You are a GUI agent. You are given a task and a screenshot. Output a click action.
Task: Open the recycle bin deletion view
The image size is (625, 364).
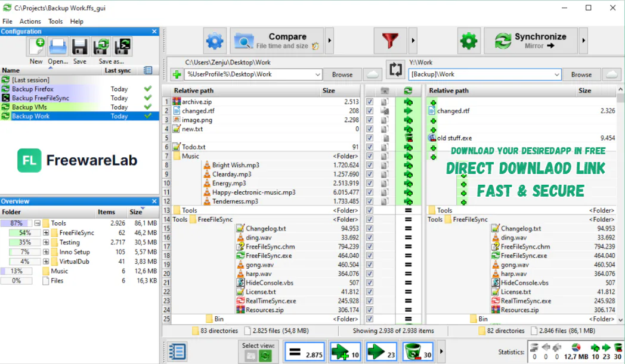[417, 351]
